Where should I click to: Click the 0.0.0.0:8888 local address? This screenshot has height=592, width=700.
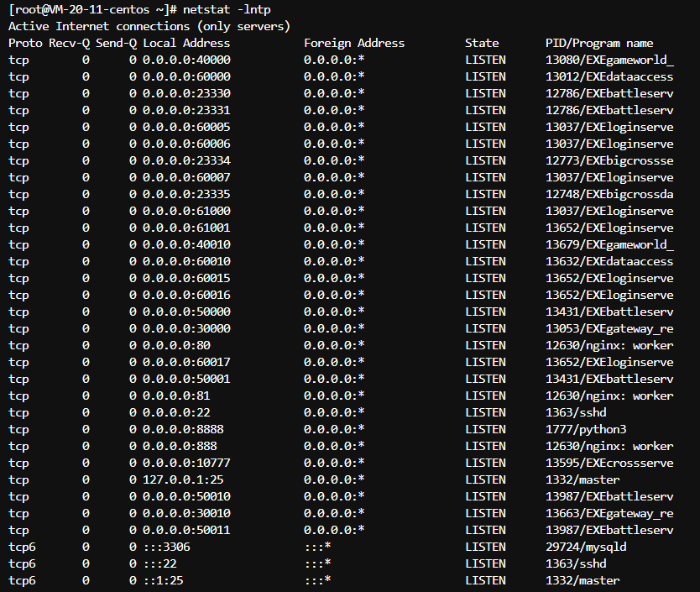point(180,429)
